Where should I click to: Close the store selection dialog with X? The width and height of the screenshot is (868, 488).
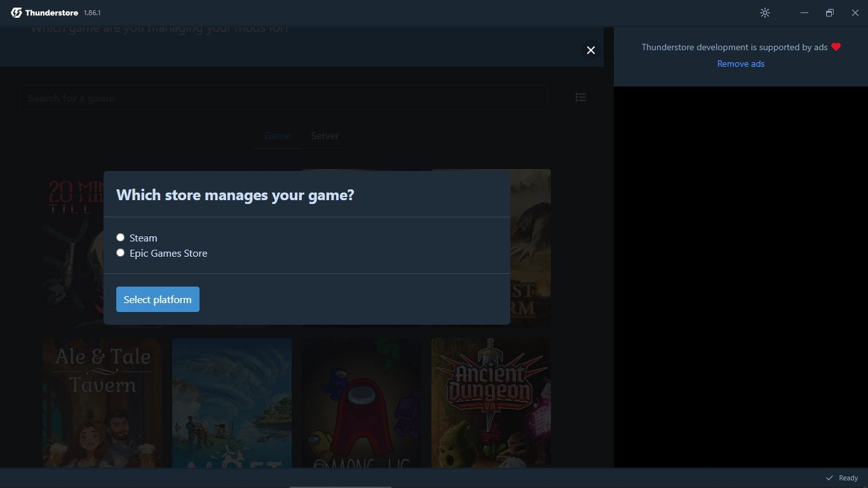(x=591, y=50)
